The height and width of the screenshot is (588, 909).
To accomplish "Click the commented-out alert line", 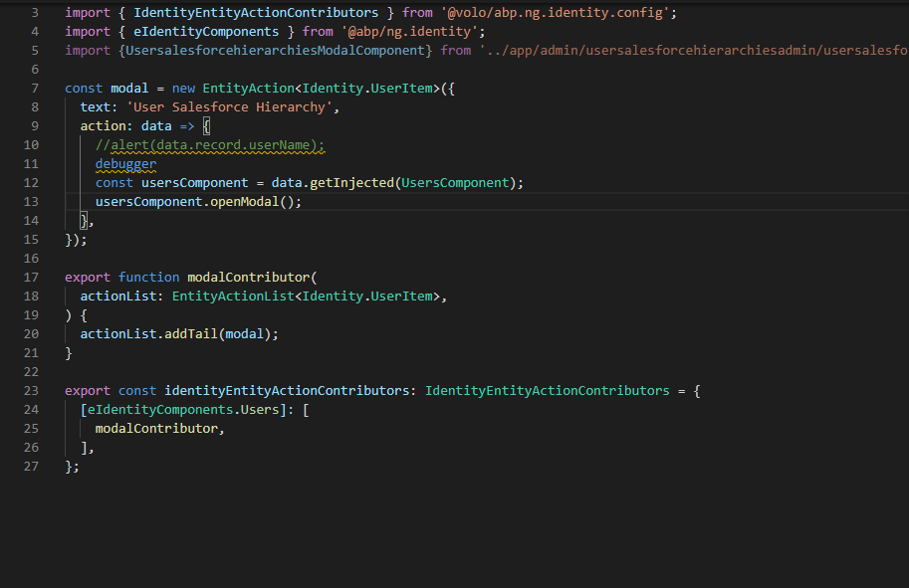I will click(210, 145).
